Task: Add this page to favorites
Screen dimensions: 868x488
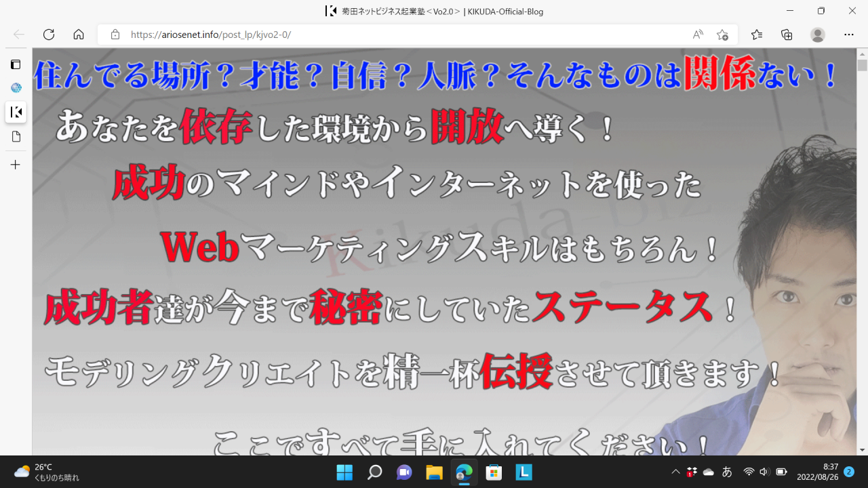Action: (723, 35)
